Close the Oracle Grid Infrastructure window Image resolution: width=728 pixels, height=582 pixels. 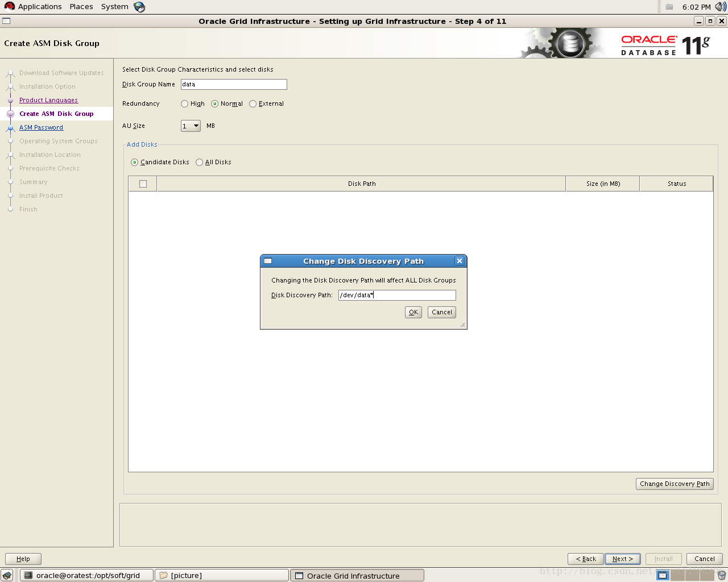(x=721, y=21)
